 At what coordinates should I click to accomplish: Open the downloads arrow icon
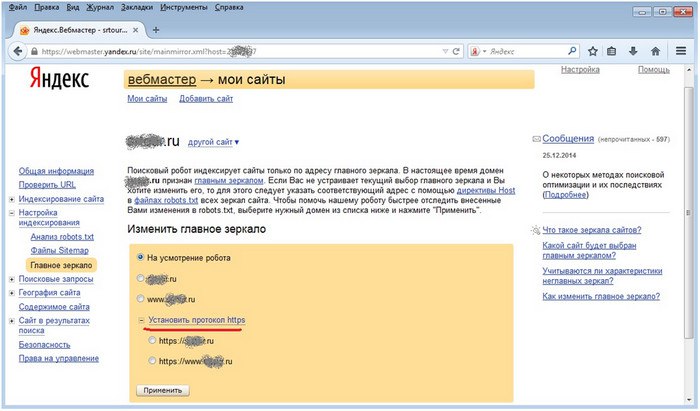(633, 51)
